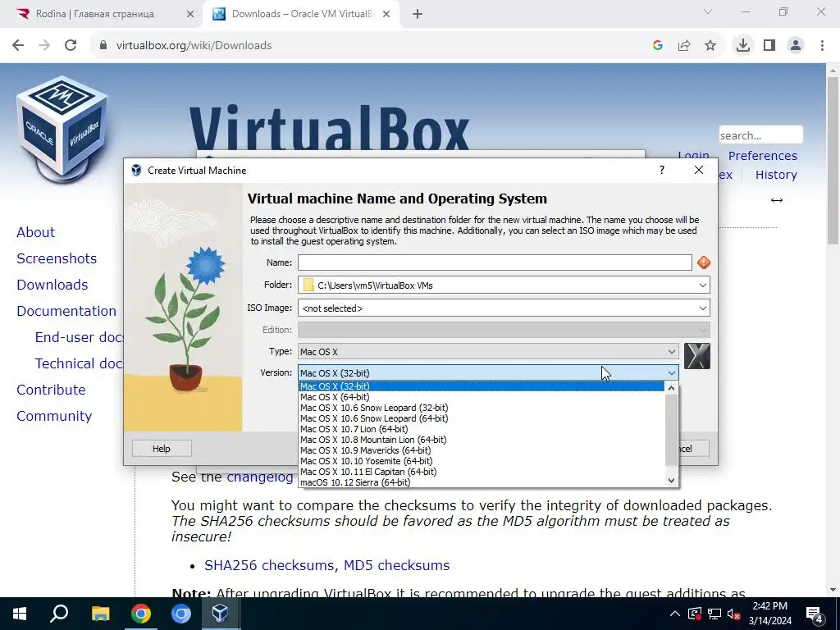The image size is (840, 630).
Task: Bookmark this page with the star icon
Action: [710, 46]
